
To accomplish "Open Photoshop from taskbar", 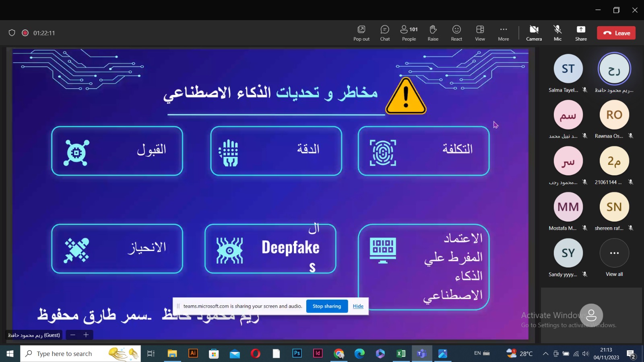I will click(x=297, y=354).
